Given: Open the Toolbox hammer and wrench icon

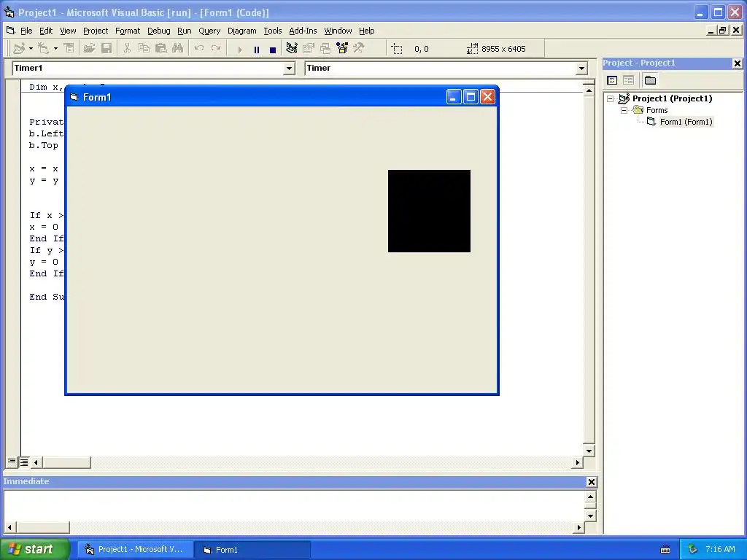Looking at the screenshot, I should (x=358, y=49).
